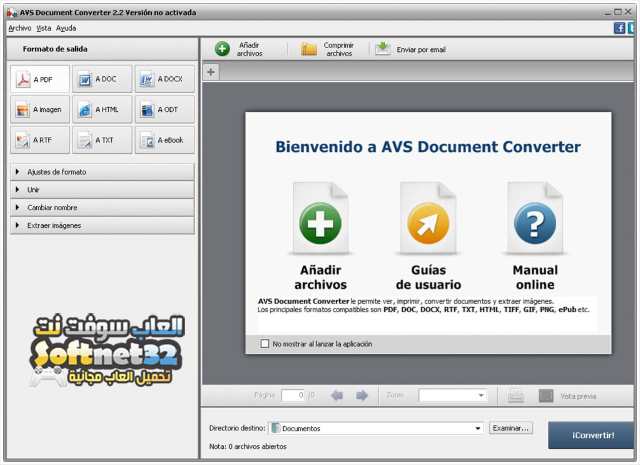Expand Ajustes de formato section
This screenshot has height=465, width=640.
102,172
